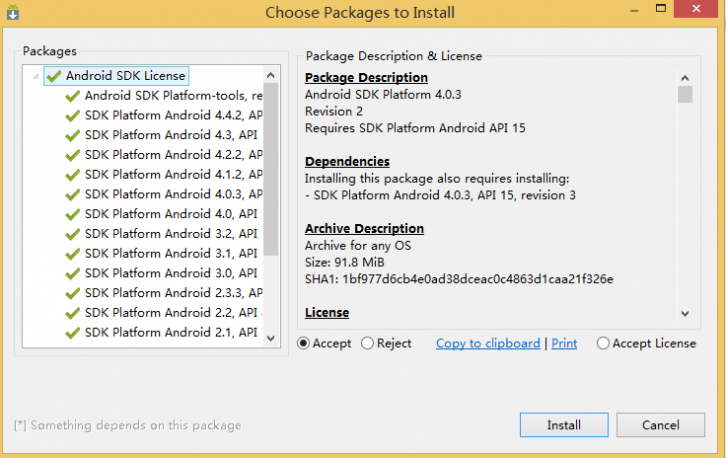The image size is (726, 458).
Task: Click description panel scroll up arrow
Action: click(x=685, y=78)
